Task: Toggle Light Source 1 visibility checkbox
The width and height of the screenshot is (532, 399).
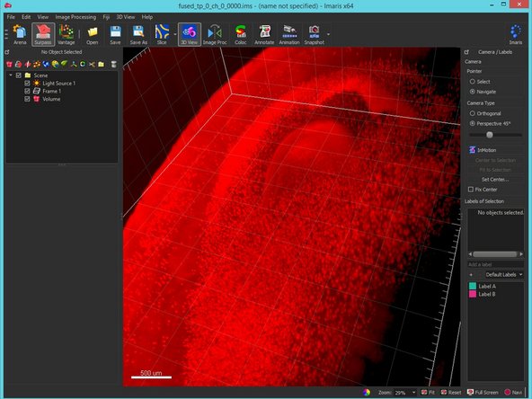Action: point(27,83)
